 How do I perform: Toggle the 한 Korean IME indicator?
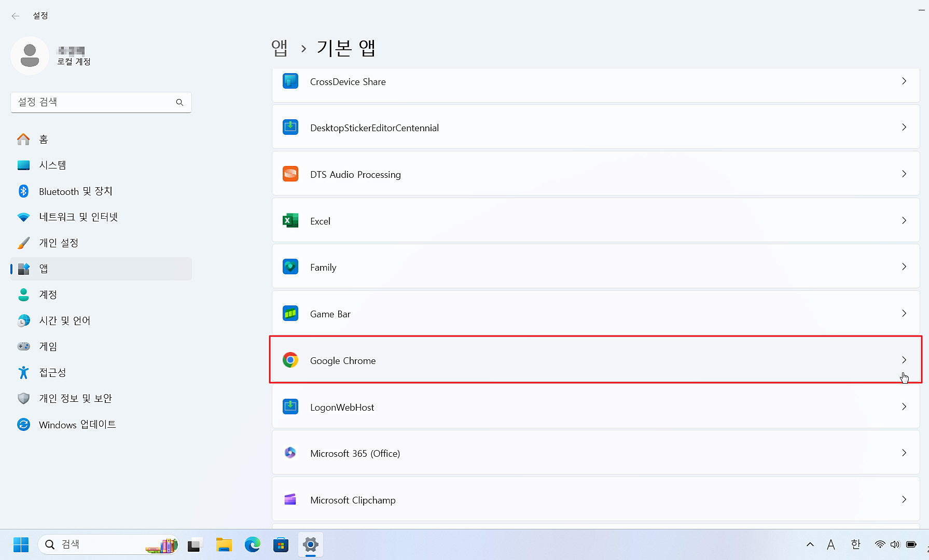coord(856,544)
